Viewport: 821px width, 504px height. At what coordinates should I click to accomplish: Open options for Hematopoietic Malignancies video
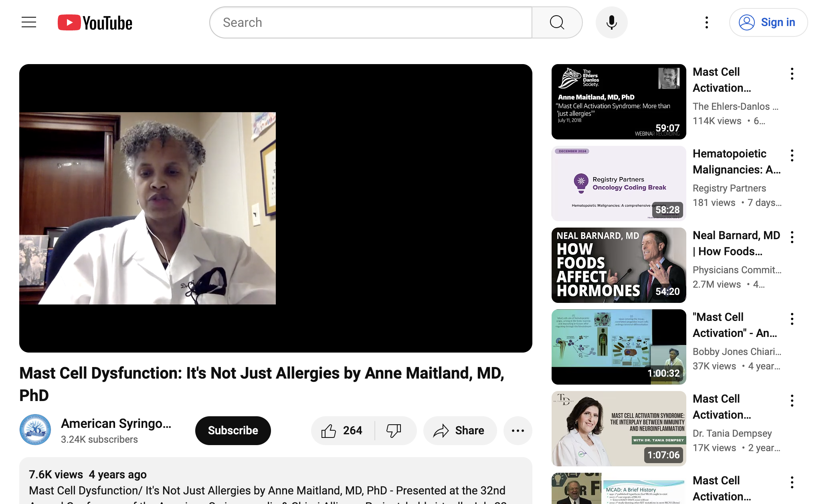(x=792, y=155)
